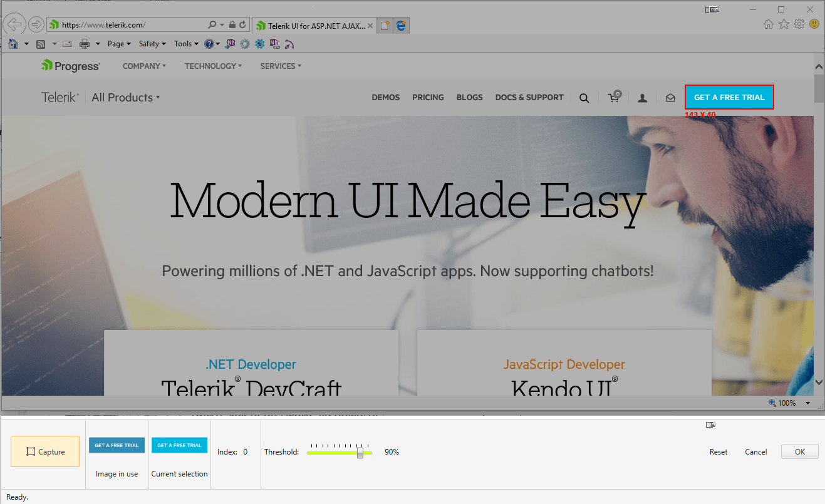Open a new browser tab
The image size is (825, 504).
point(385,26)
